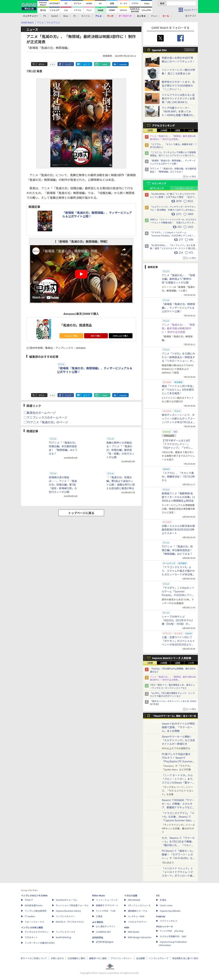Play the 無限城編 特報 YouTube video
Screen dimensions: 219x980
tap(81, 274)
